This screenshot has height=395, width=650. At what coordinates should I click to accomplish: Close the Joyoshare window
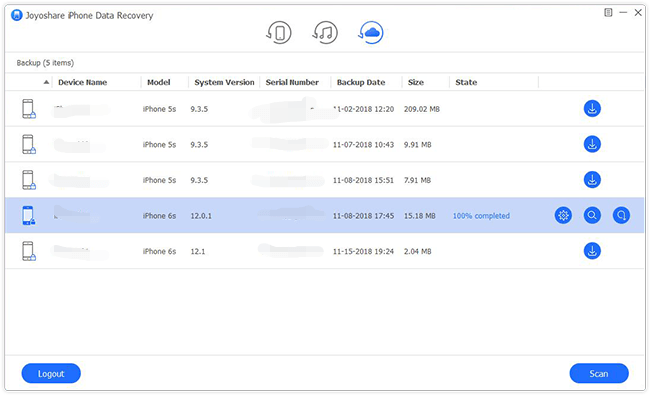pyautogui.click(x=638, y=13)
